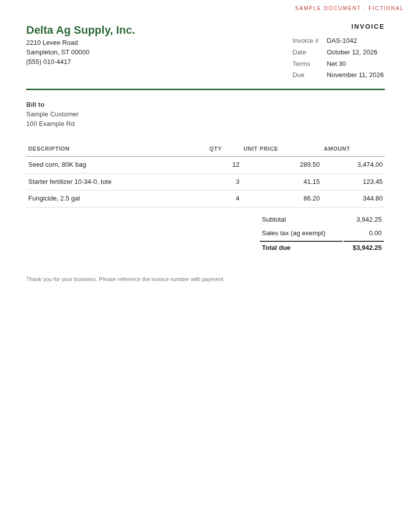Viewport: 411px width, 532px height.
Task: Click amount 344.80
Action: click(x=373, y=198)
